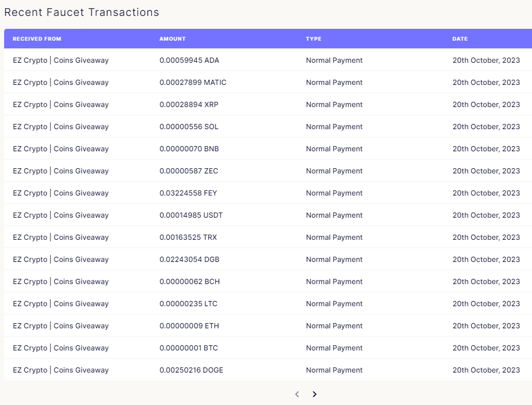Click EZ Crypto sender in the FEY row
This screenshot has height=405, width=532.
61,192
